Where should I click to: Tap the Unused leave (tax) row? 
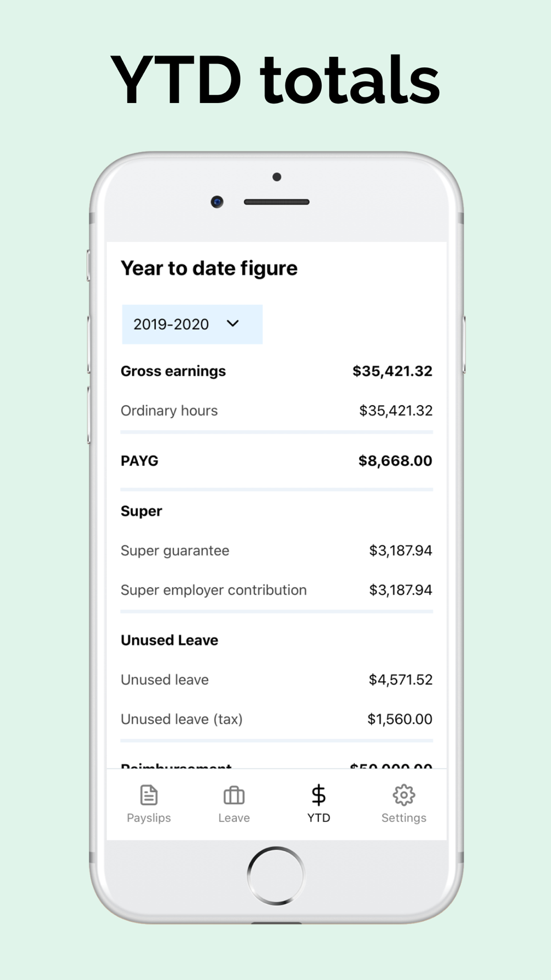click(277, 719)
